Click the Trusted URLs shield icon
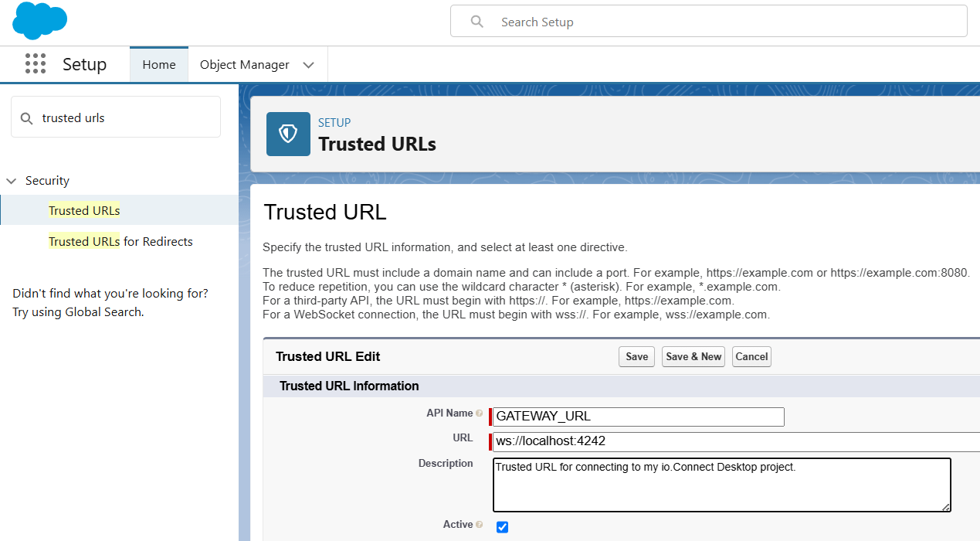 (x=288, y=134)
